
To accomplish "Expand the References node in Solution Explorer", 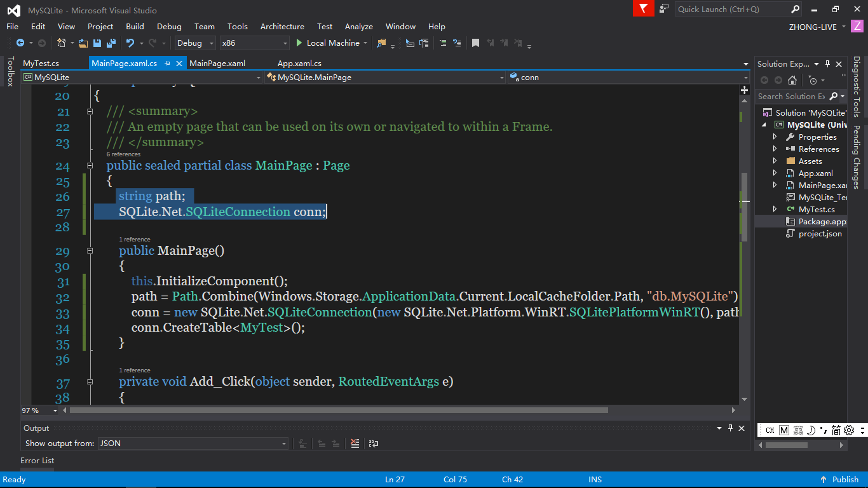I will (775, 149).
